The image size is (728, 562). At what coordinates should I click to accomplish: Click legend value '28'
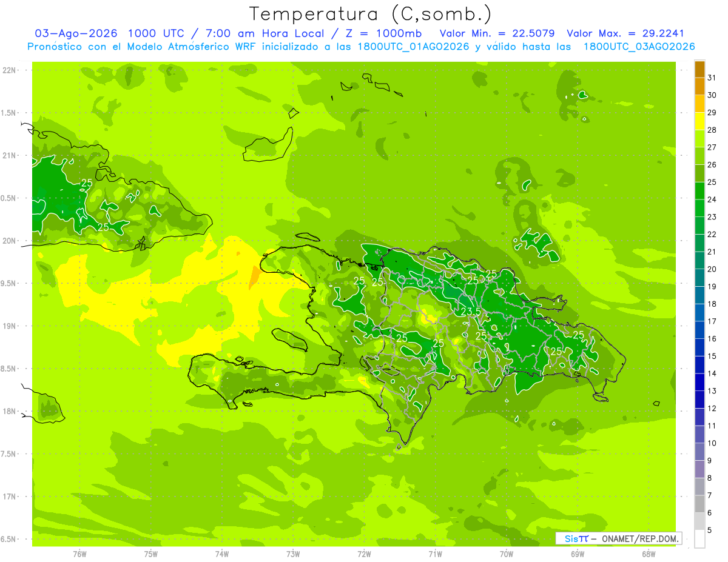(x=712, y=130)
